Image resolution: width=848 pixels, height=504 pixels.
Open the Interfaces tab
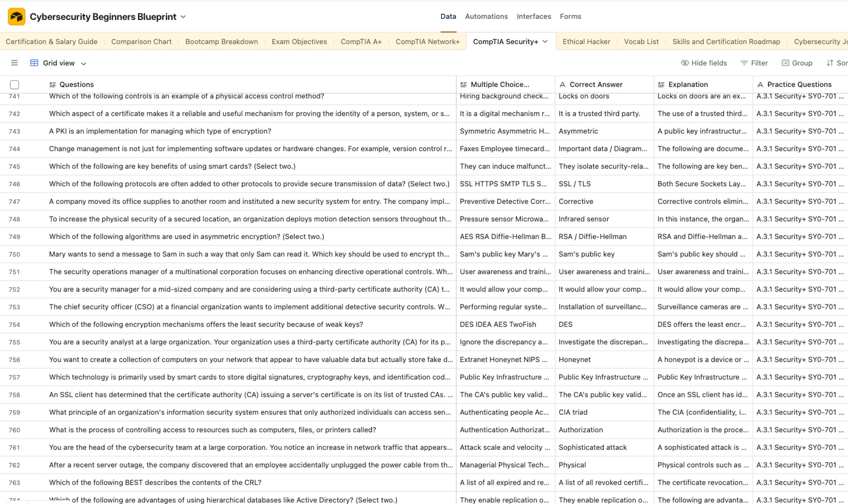534,16
